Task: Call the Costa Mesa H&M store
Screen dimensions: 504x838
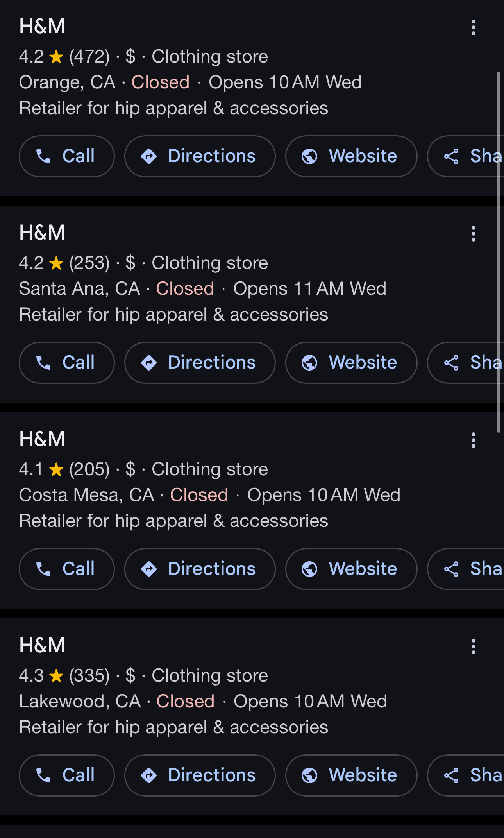Action: [x=67, y=569]
